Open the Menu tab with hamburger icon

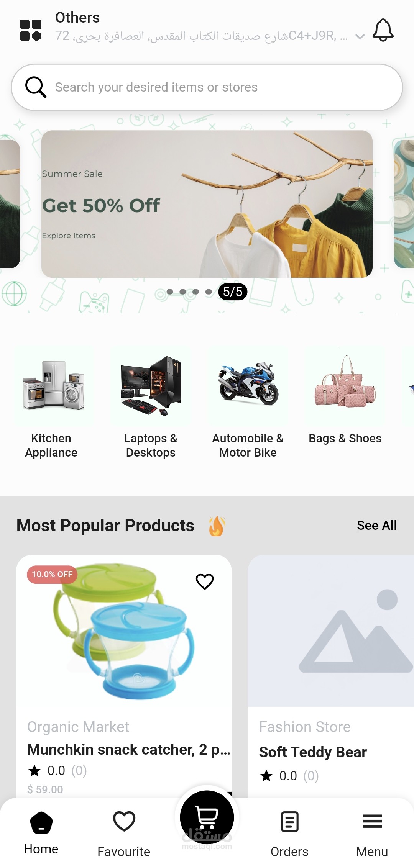coord(372,834)
